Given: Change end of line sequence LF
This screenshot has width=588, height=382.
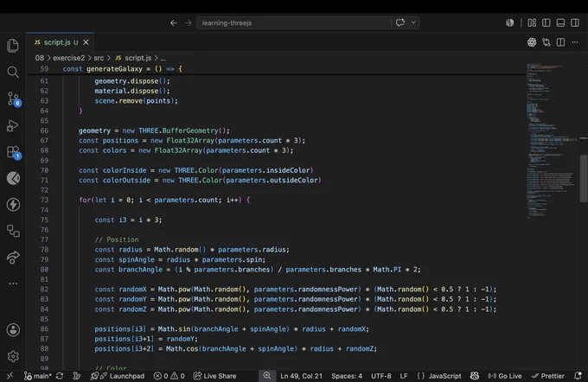Looking at the screenshot, I should (404, 376).
